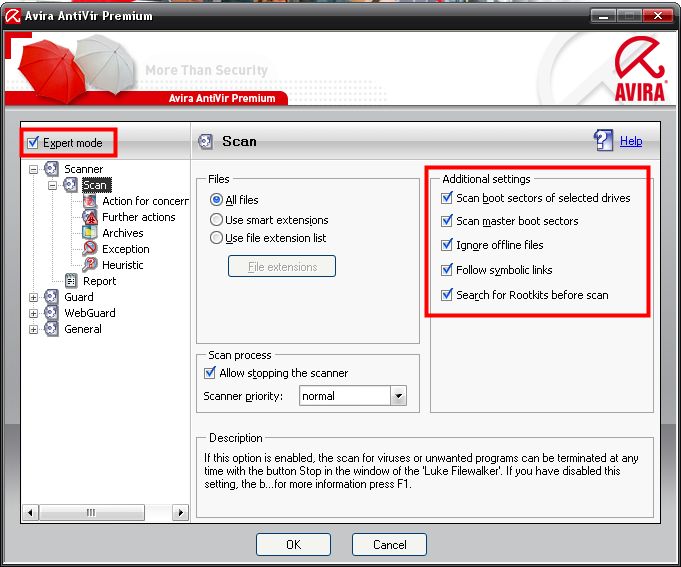The height and width of the screenshot is (567, 681).
Task: Open the Help link
Action: (631, 141)
